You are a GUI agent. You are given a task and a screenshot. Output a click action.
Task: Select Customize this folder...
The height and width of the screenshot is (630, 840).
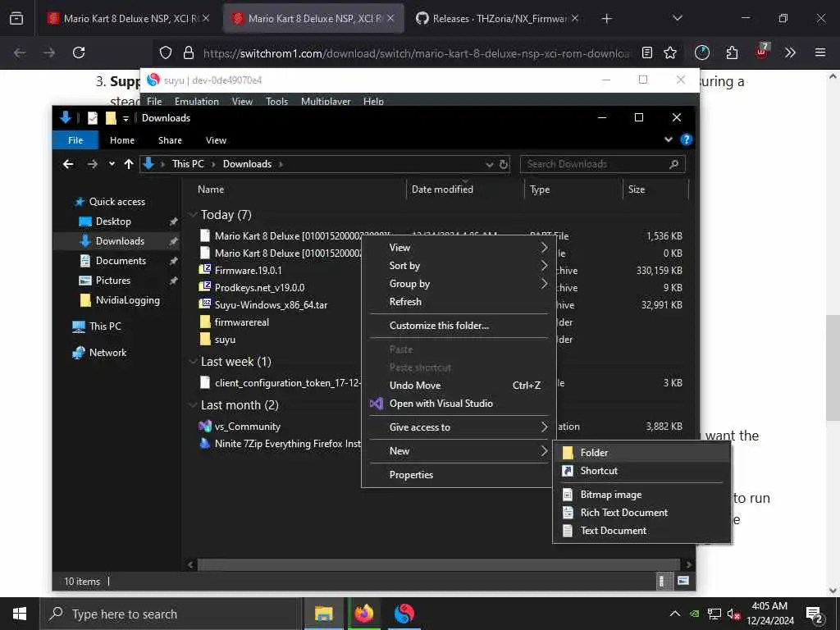click(459, 326)
